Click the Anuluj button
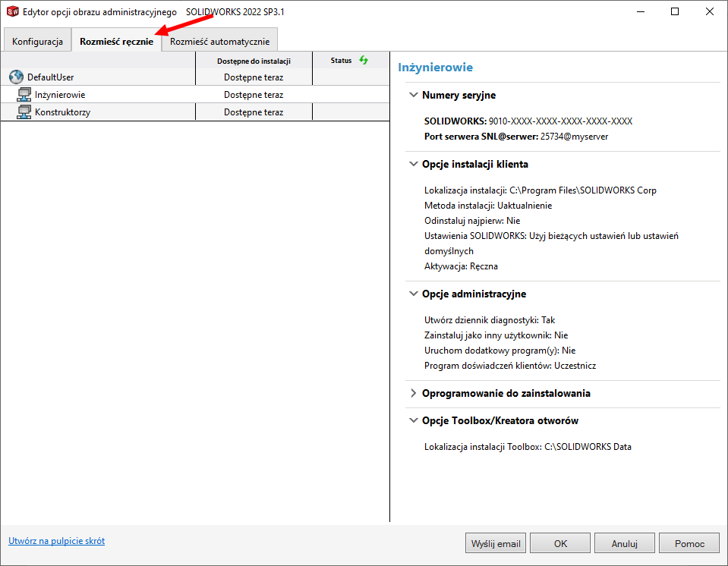The height and width of the screenshot is (566, 728). [624, 543]
